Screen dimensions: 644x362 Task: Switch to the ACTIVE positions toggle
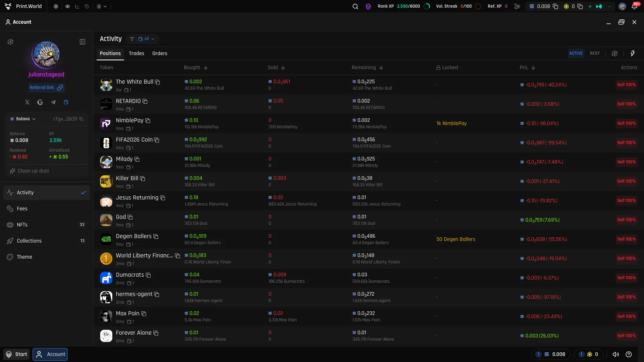(x=576, y=53)
